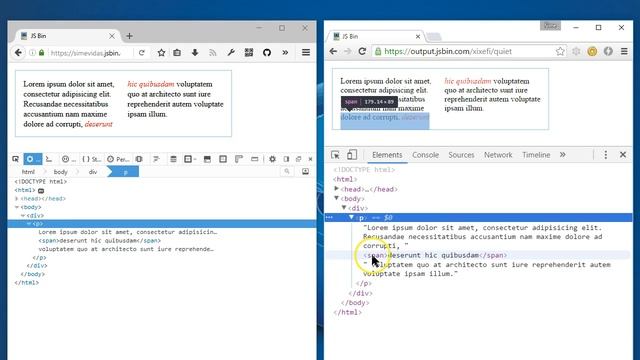The image size is (640, 360).
Task: Open Firefox devtools Debugger tab
Action: [68, 159]
